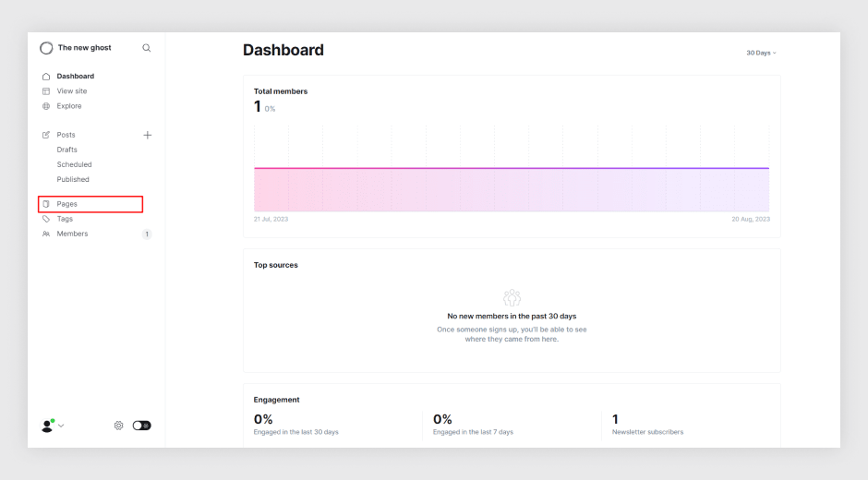Open settings via the gear icon
Screen dimensions: 868x480
[118, 426]
